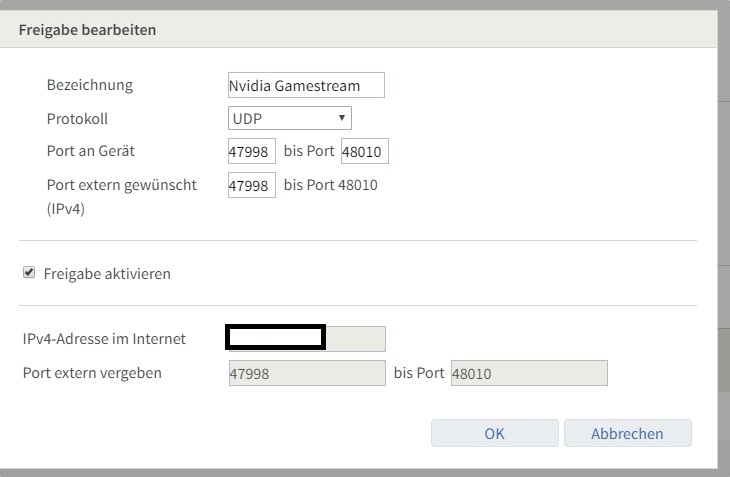730x477 pixels.
Task: Focus the Port extern gewünscht input field
Action: 251,185
